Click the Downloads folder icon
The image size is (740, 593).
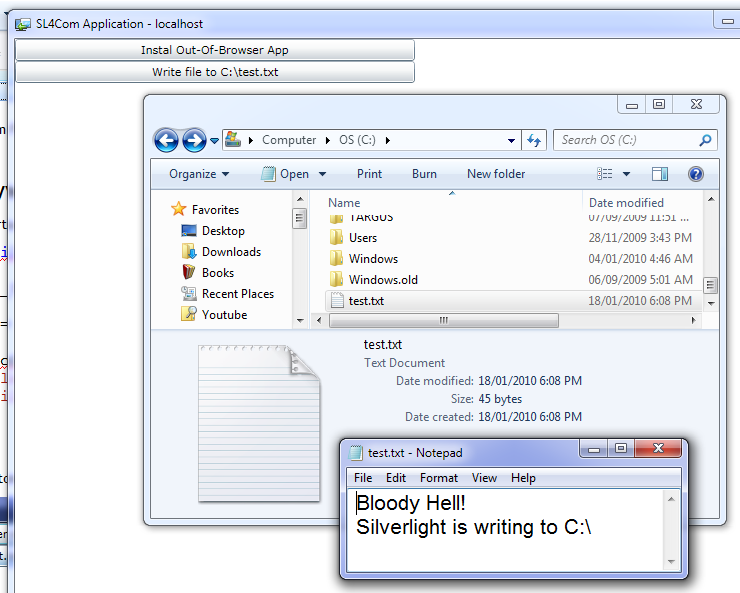189,251
